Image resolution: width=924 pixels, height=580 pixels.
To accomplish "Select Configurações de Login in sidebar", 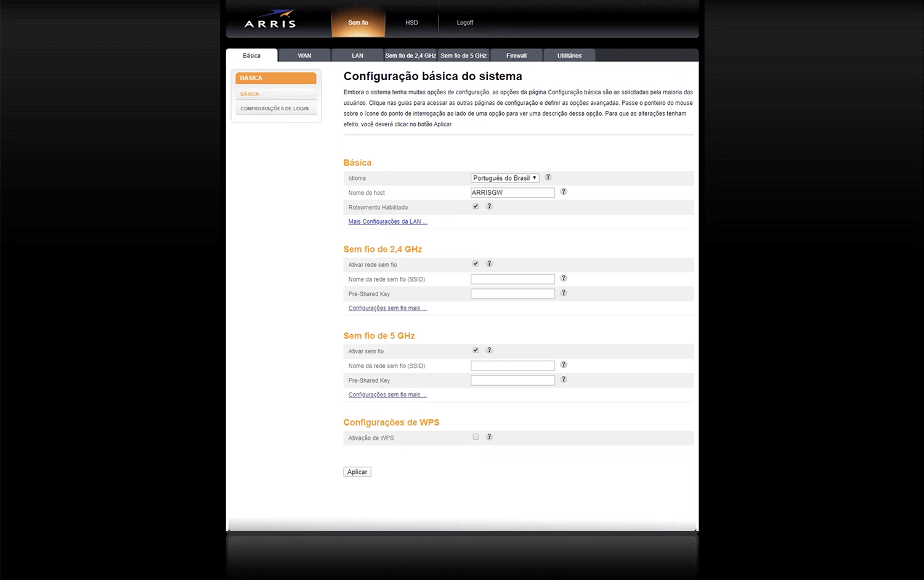I will pyautogui.click(x=275, y=108).
